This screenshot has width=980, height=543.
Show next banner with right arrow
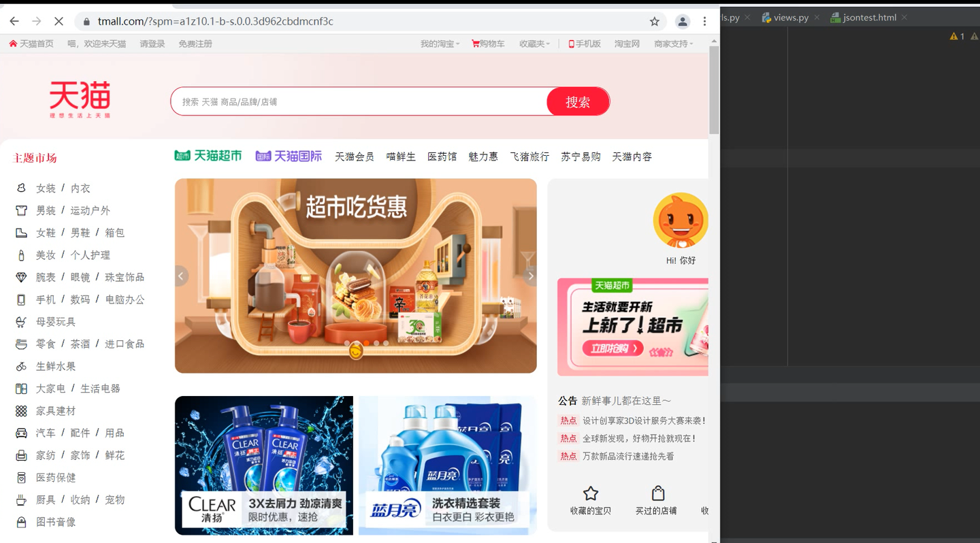(x=530, y=276)
